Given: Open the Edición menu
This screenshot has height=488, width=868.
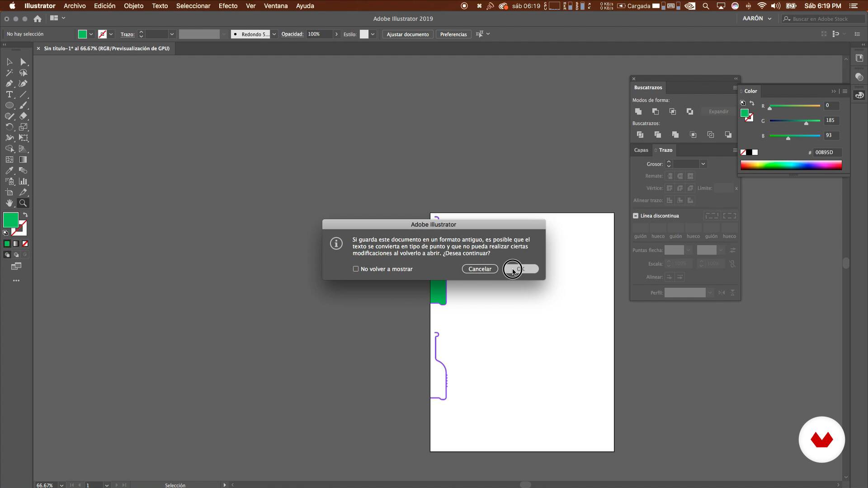Looking at the screenshot, I should [x=104, y=6].
